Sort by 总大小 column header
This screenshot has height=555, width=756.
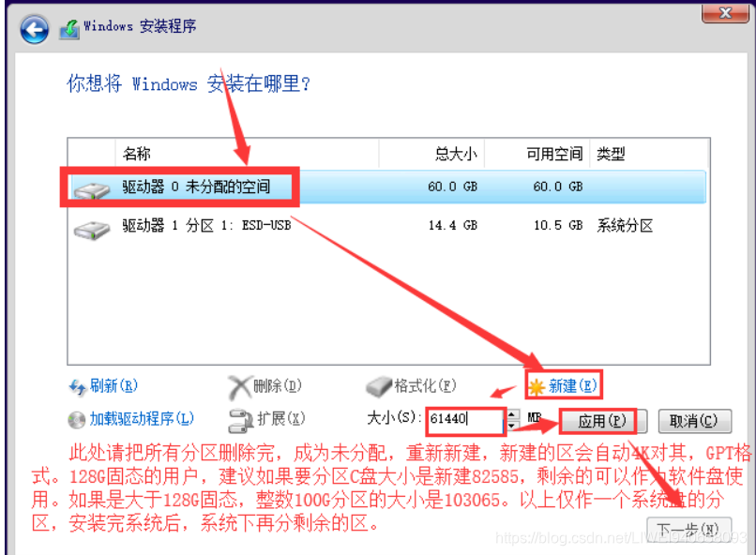point(431,154)
